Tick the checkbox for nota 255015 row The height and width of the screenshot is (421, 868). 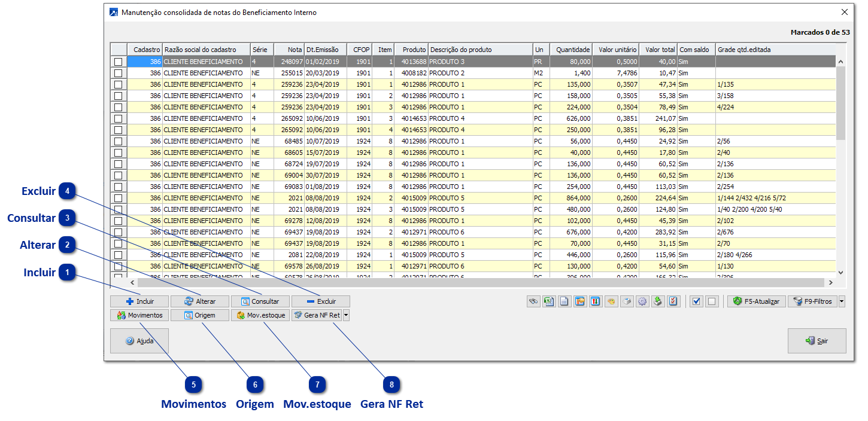119,73
